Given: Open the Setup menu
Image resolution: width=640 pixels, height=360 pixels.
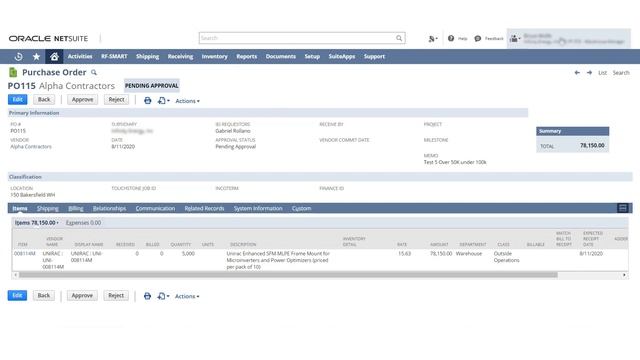Looking at the screenshot, I should coord(312,56).
